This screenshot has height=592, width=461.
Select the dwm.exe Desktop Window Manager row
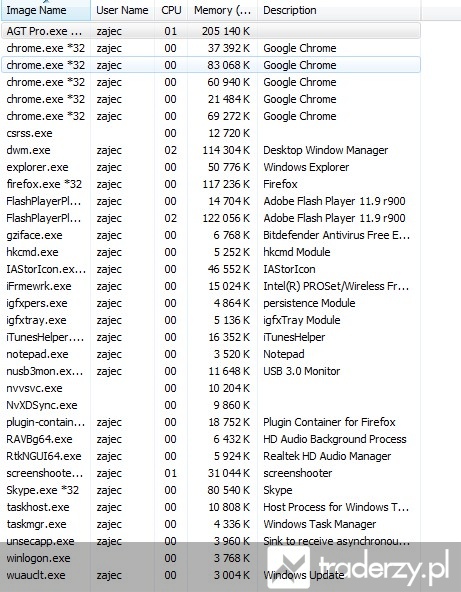pos(211,150)
